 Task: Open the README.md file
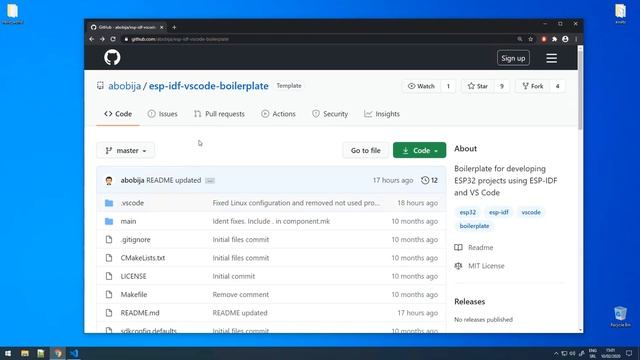tap(140, 313)
